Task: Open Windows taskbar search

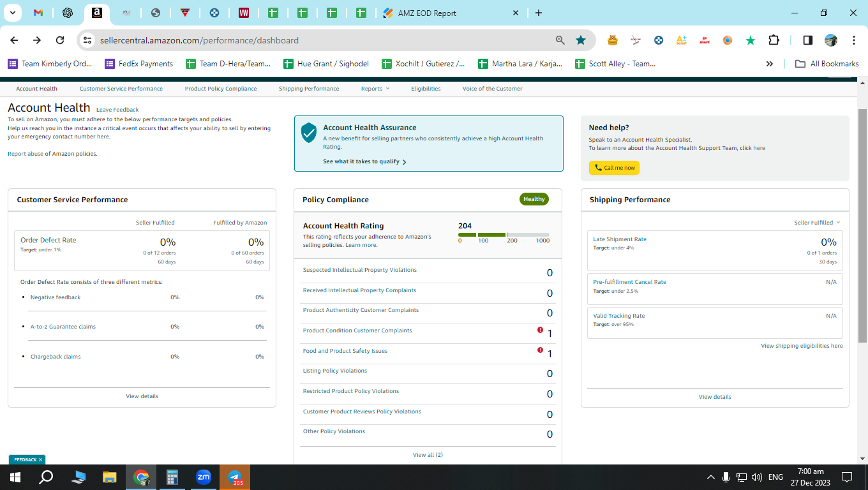Action: pos(46,477)
